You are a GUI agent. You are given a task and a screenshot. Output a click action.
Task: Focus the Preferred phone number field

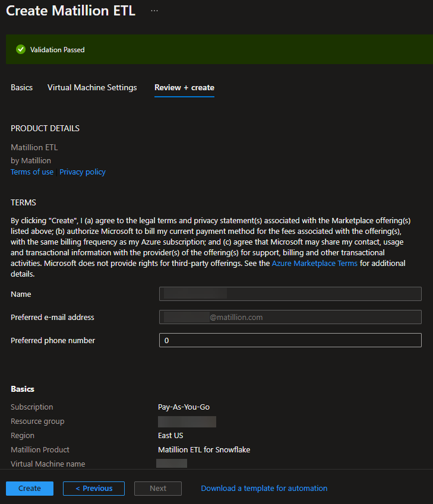290,340
